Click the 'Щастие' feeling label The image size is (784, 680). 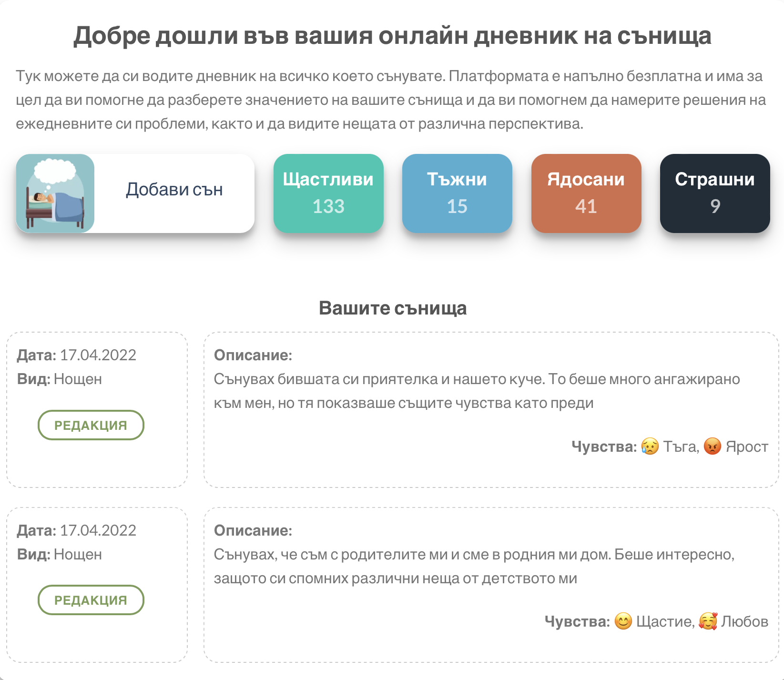(x=665, y=621)
